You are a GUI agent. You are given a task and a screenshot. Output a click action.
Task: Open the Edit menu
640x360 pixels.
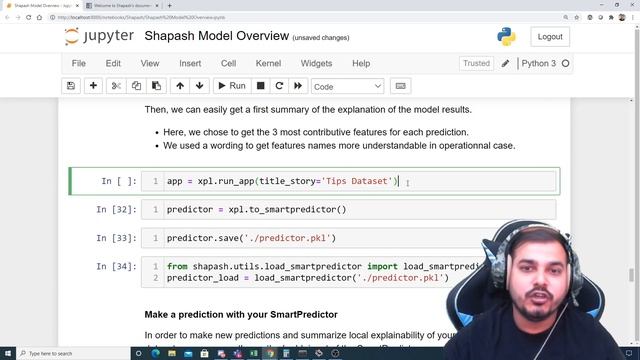[x=113, y=63]
